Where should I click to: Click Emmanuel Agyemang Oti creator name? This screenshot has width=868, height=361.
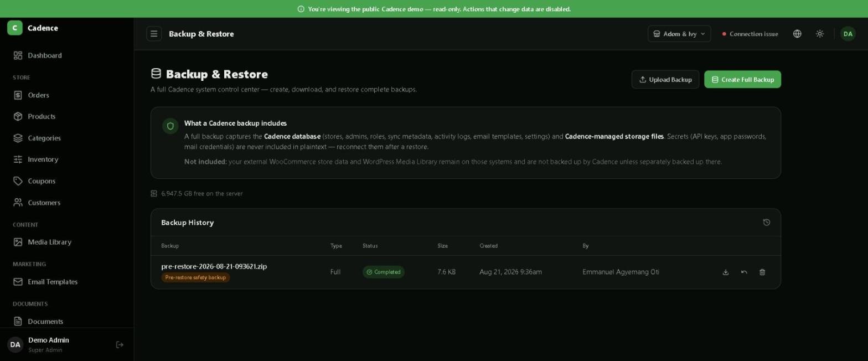621,272
